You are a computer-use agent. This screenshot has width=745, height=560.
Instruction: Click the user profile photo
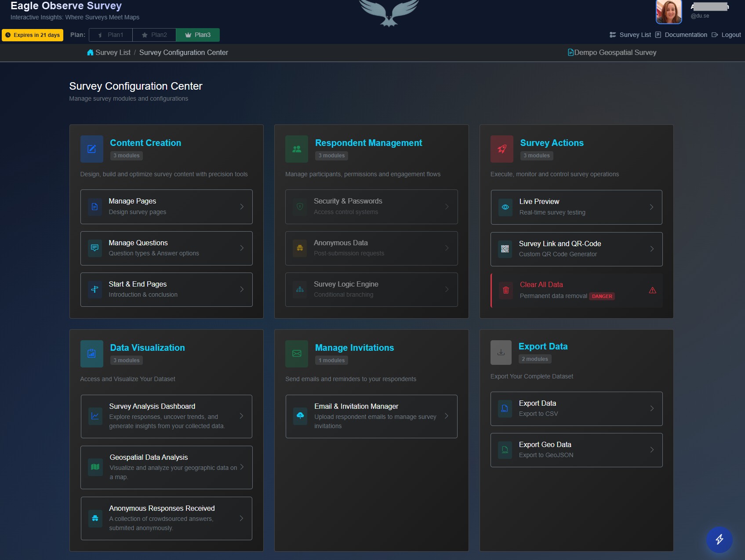(669, 12)
